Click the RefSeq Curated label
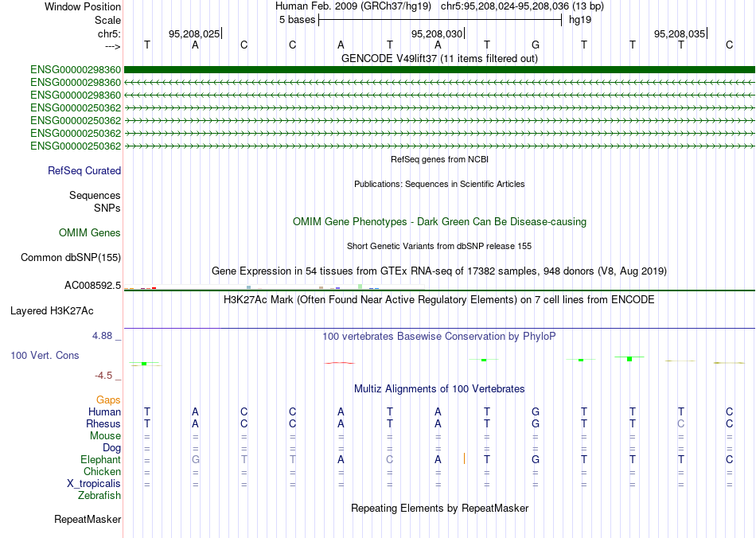The height and width of the screenshot is (538, 756). (84, 170)
